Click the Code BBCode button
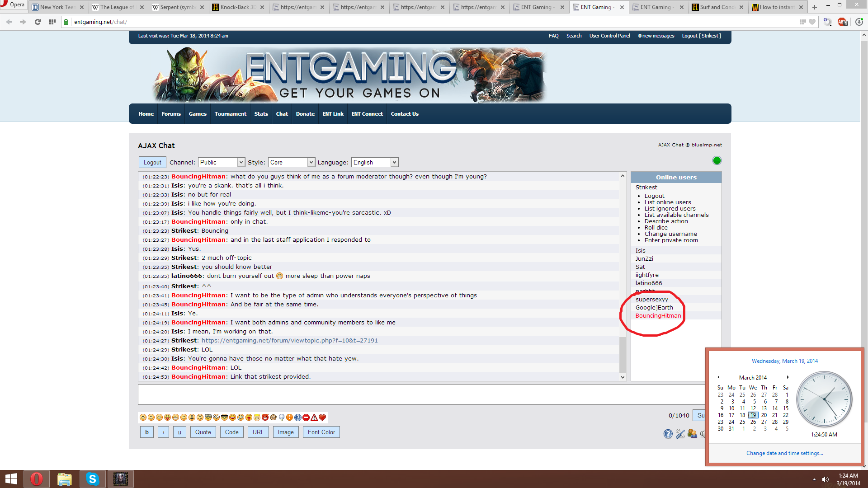The height and width of the screenshot is (488, 868). click(232, 432)
